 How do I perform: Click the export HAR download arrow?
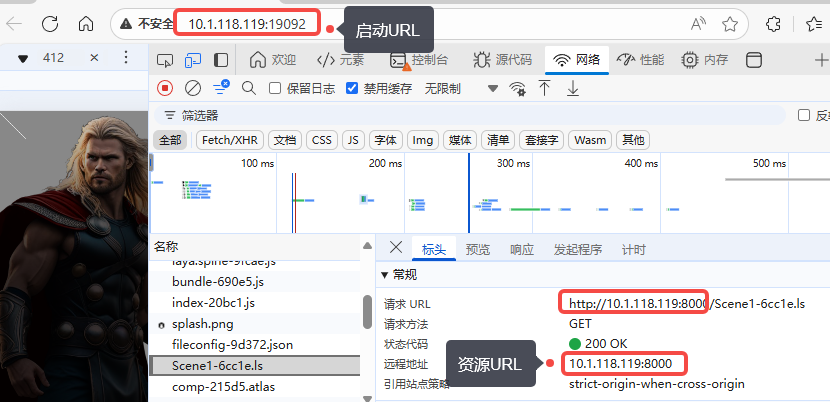click(x=573, y=88)
